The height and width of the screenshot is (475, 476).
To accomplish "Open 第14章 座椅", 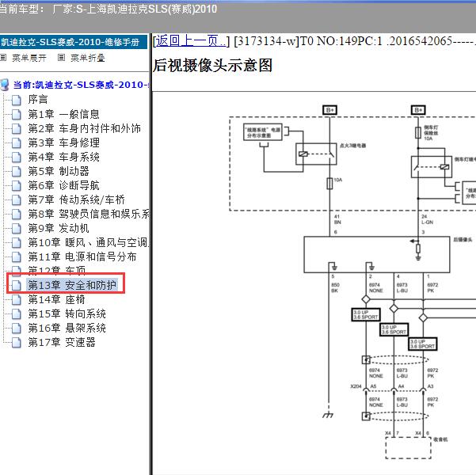I will pos(57,299).
